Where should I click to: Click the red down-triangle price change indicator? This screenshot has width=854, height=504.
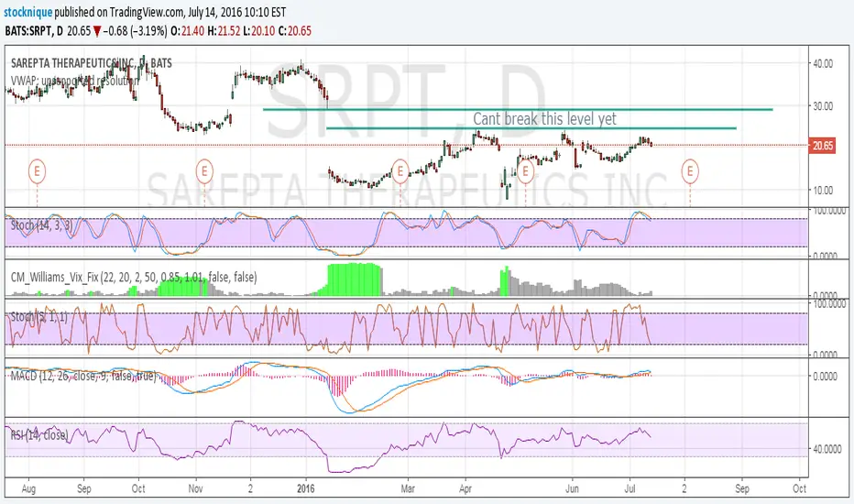coord(97,31)
